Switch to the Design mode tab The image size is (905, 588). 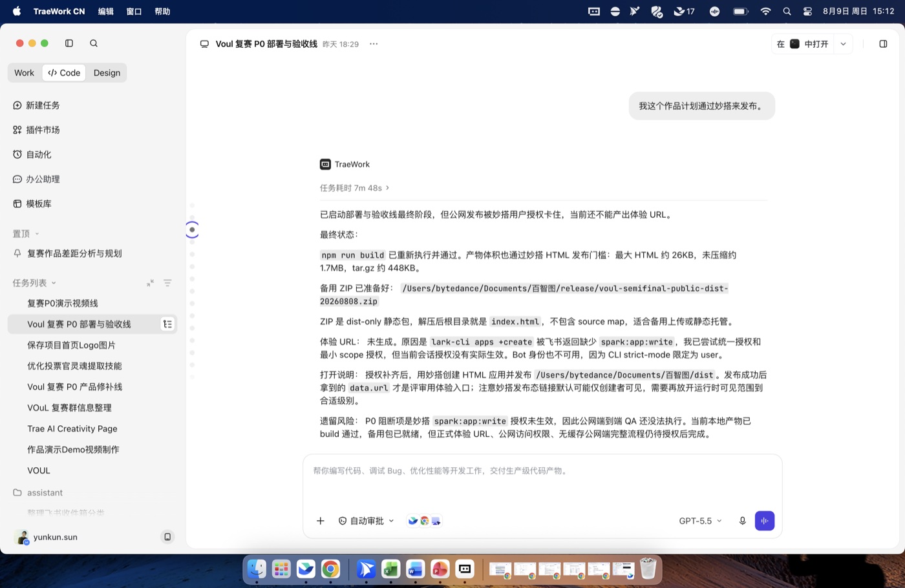pyautogui.click(x=107, y=73)
